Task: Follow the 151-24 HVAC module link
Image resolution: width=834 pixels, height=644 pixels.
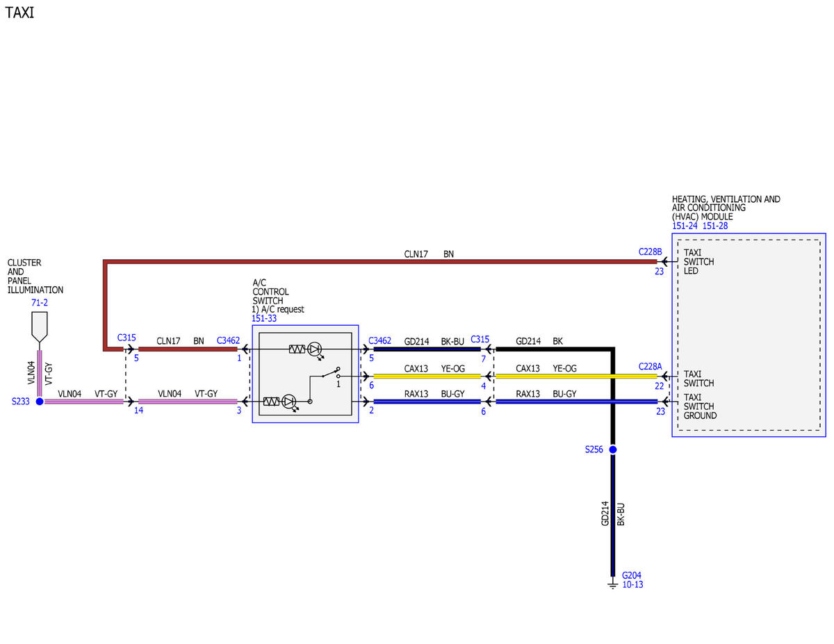Action: [685, 226]
